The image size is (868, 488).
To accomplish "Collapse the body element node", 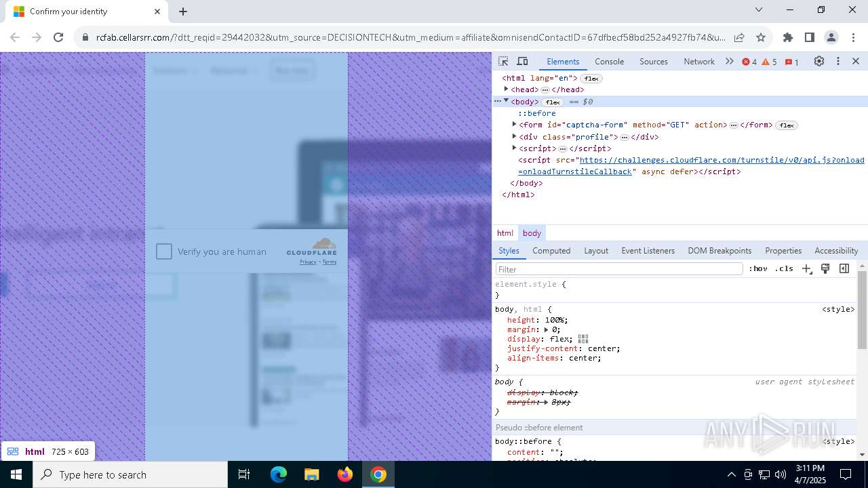I will tap(506, 101).
